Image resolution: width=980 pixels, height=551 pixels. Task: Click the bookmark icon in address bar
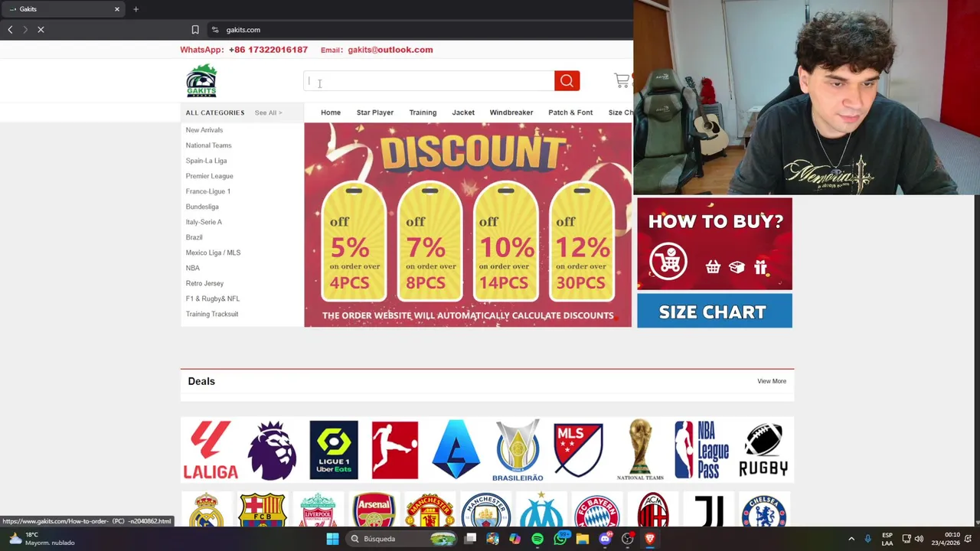click(x=195, y=30)
